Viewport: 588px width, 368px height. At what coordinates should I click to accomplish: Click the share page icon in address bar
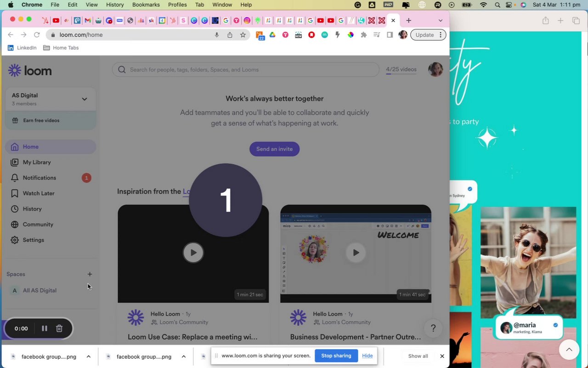click(230, 35)
